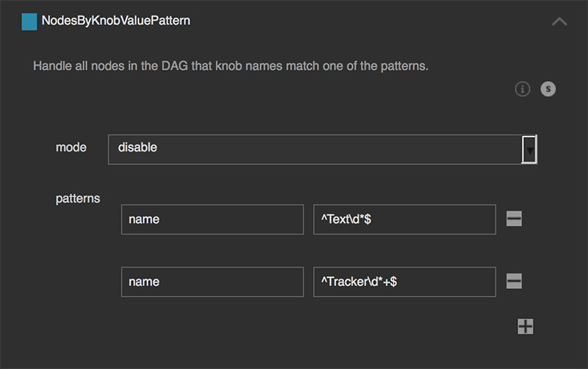The width and height of the screenshot is (588, 369).
Task: Click the ^Text\d*$ pattern field
Action: pyautogui.click(x=404, y=219)
